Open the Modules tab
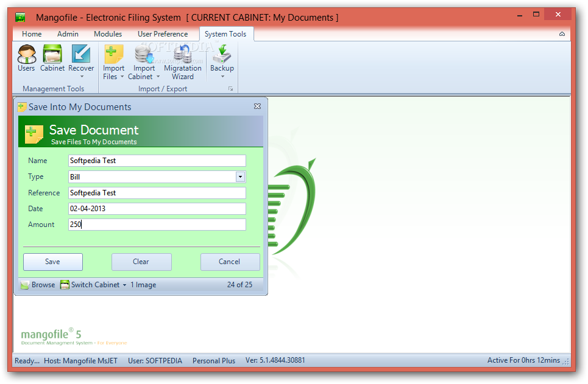 (108, 34)
